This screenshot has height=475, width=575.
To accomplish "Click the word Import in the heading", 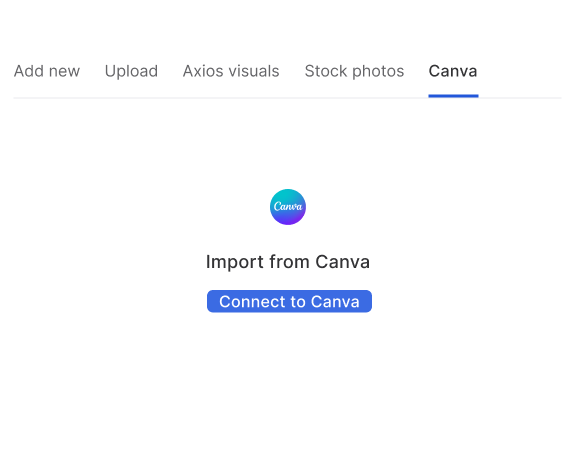I will click(235, 263).
